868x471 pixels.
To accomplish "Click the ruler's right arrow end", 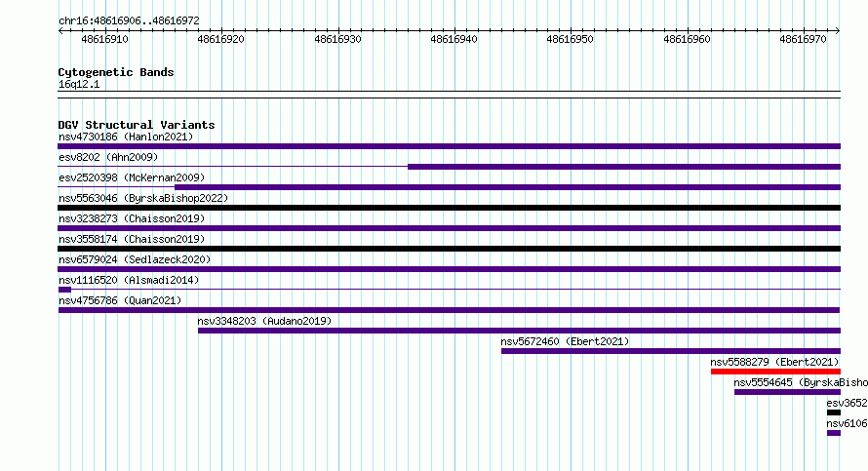I will 838,31.
